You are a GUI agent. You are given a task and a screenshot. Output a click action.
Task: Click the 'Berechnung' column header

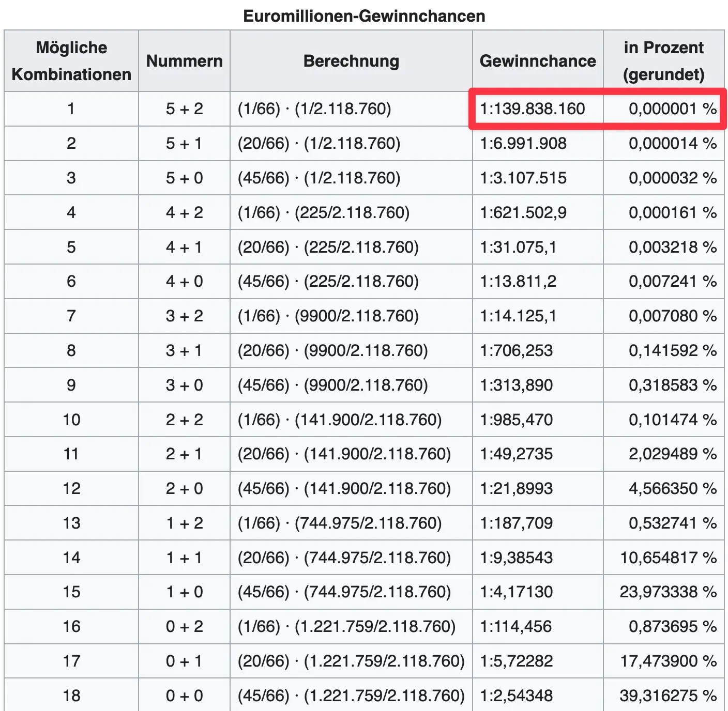[x=351, y=61]
